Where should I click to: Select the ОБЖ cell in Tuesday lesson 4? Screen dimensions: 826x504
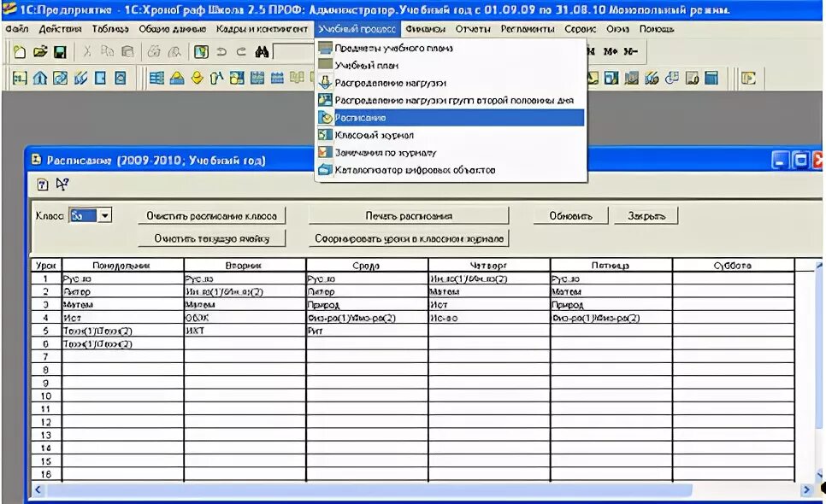coord(245,318)
